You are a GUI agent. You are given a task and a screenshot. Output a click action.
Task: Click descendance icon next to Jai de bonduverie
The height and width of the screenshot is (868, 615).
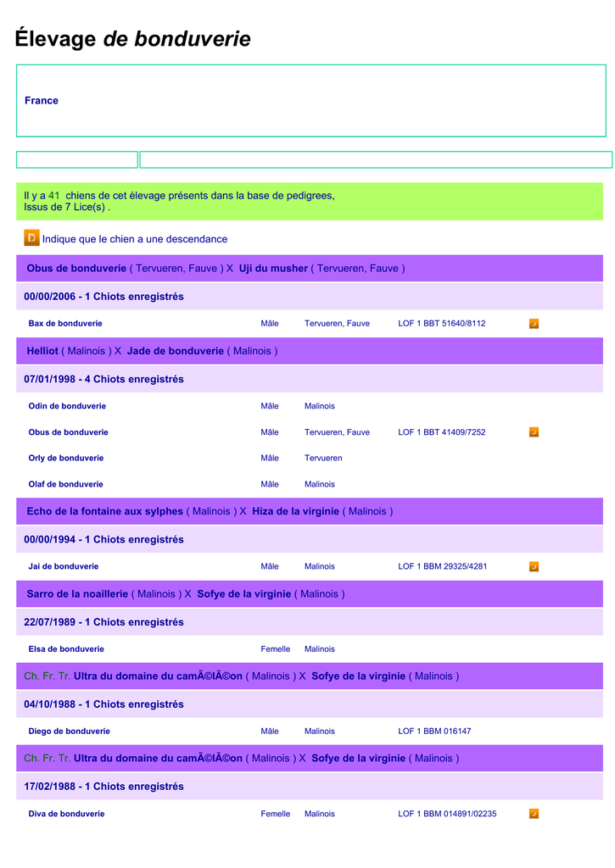coord(534,567)
